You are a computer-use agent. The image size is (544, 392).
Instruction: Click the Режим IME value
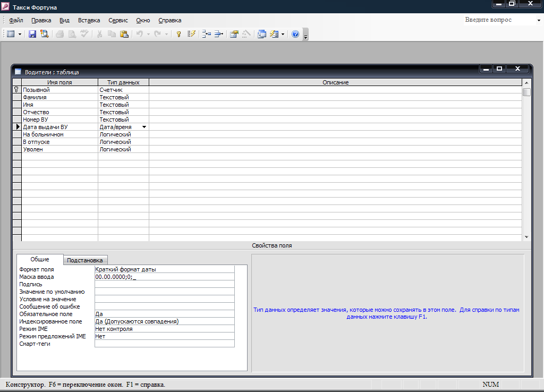click(x=165, y=329)
